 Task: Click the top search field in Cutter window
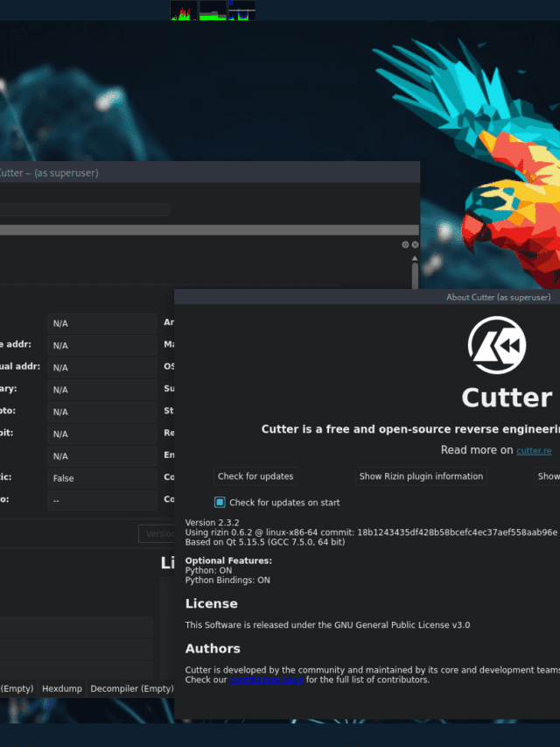(x=85, y=210)
